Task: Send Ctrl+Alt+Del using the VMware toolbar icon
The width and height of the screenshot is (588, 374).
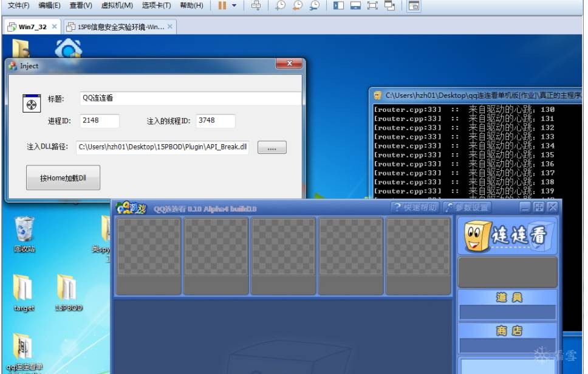Action: [256, 5]
